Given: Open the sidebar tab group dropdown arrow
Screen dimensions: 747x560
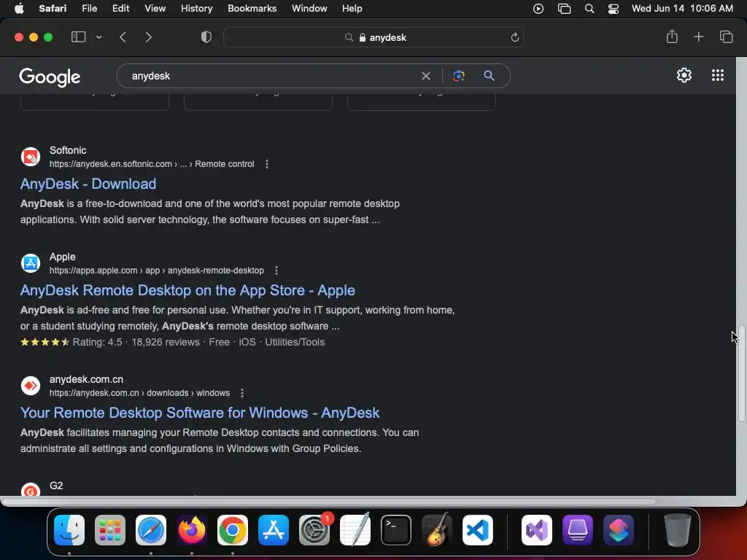Looking at the screenshot, I should coord(98,37).
